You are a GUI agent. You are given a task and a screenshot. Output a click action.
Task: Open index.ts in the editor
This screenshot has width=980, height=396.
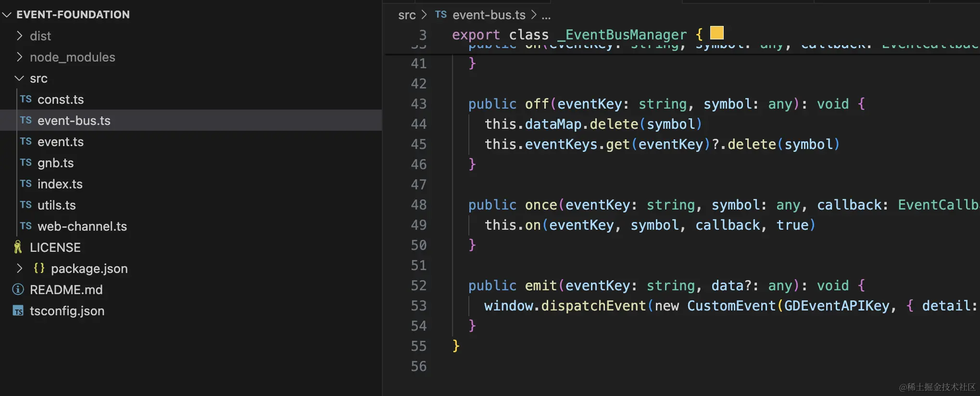[60, 184]
